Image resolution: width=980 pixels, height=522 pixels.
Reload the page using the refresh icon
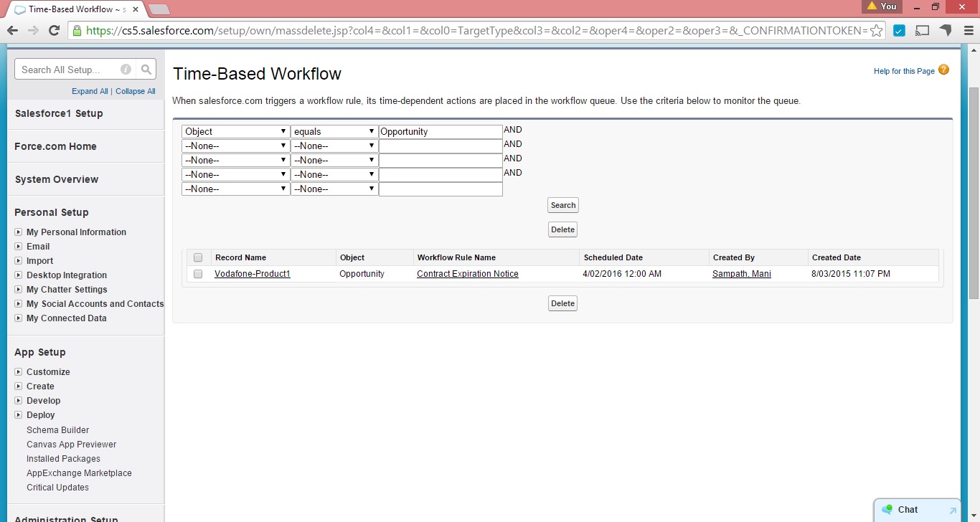(54, 31)
